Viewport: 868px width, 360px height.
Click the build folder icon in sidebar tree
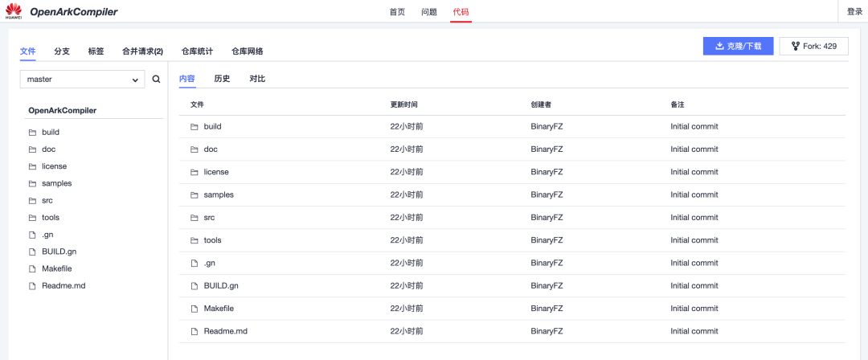tap(32, 133)
